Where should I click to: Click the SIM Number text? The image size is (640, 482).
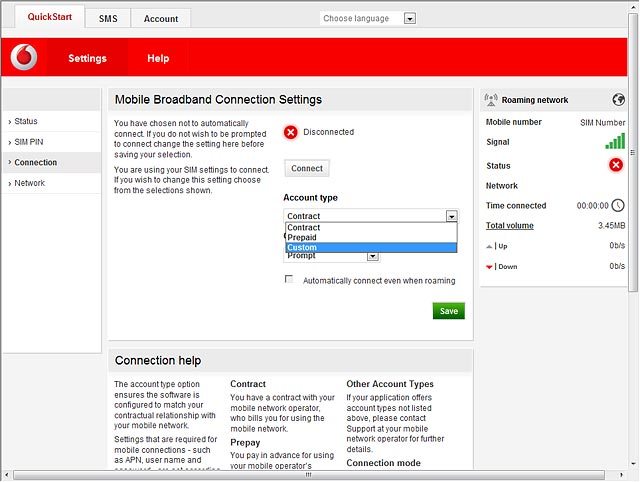[602, 122]
